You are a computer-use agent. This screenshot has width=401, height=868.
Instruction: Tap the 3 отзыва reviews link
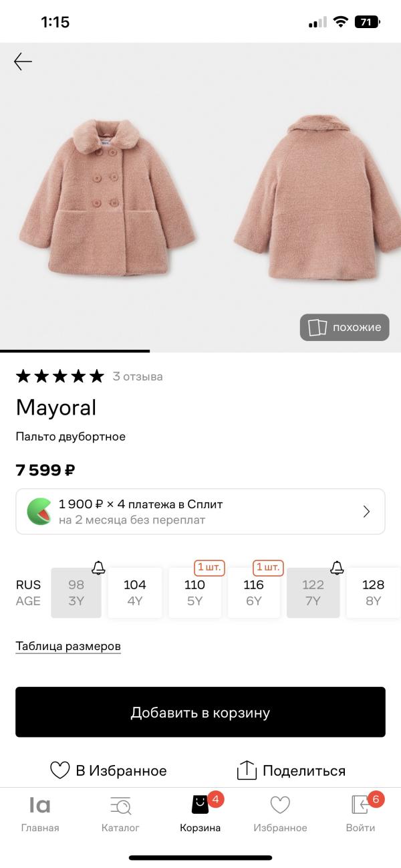138,376
